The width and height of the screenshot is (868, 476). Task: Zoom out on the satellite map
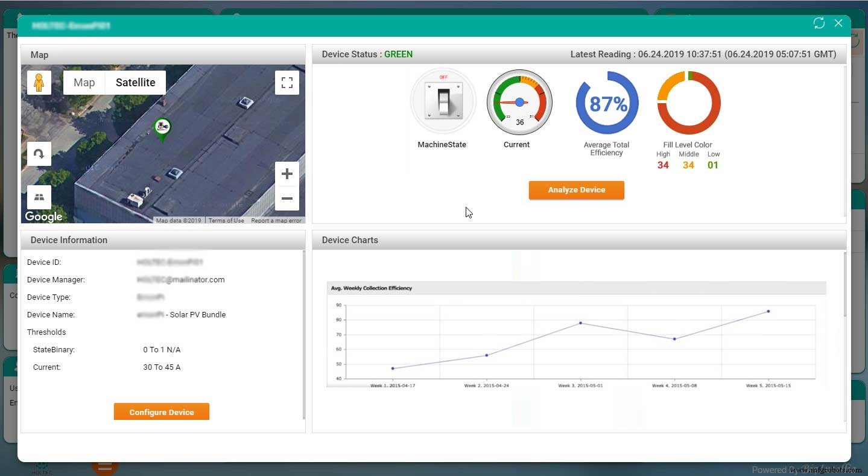click(x=287, y=199)
